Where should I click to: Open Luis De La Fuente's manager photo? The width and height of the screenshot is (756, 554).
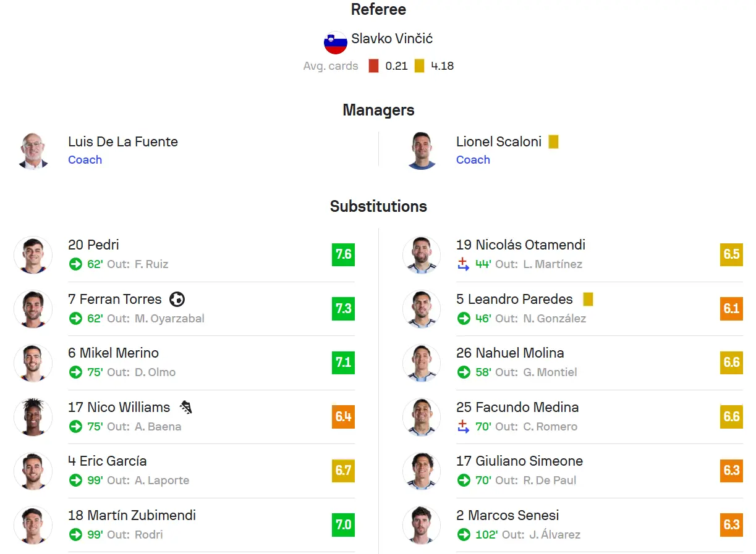tap(33, 151)
